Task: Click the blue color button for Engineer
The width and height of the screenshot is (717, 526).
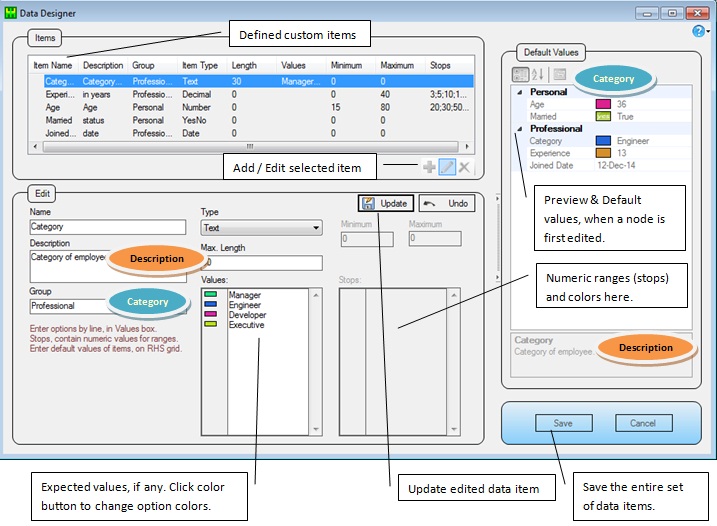Action: click(x=210, y=304)
